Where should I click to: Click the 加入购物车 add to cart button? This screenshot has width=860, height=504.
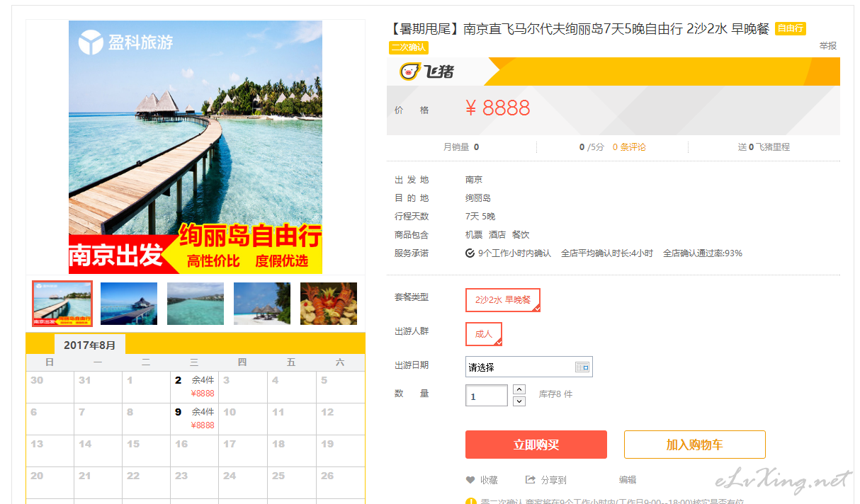tap(695, 445)
